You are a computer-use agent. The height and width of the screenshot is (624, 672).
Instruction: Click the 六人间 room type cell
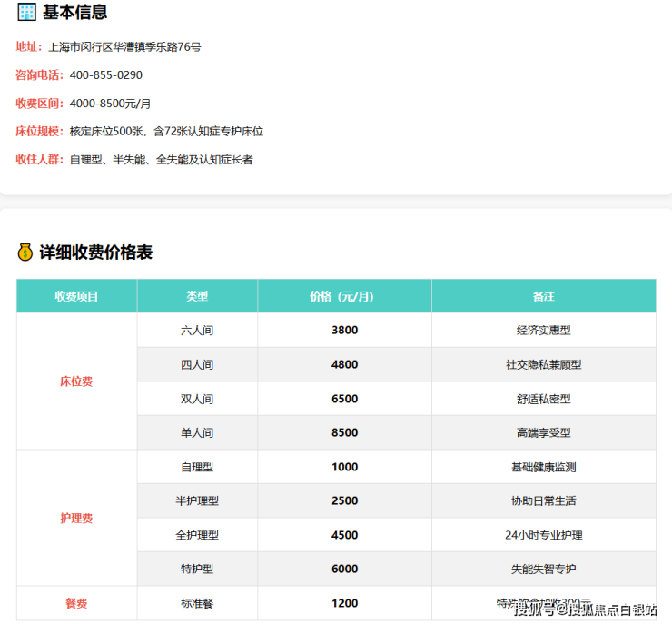[197, 331]
